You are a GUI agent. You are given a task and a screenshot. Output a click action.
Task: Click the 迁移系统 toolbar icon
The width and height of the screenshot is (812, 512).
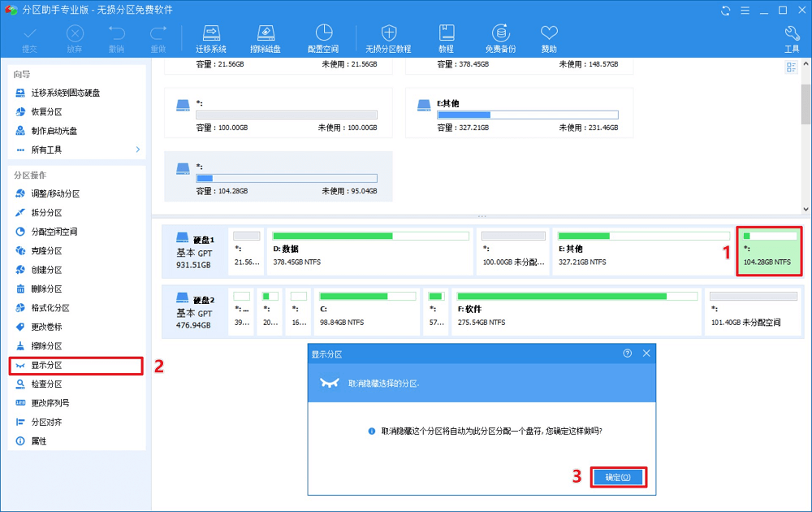[x=210, y=33]
